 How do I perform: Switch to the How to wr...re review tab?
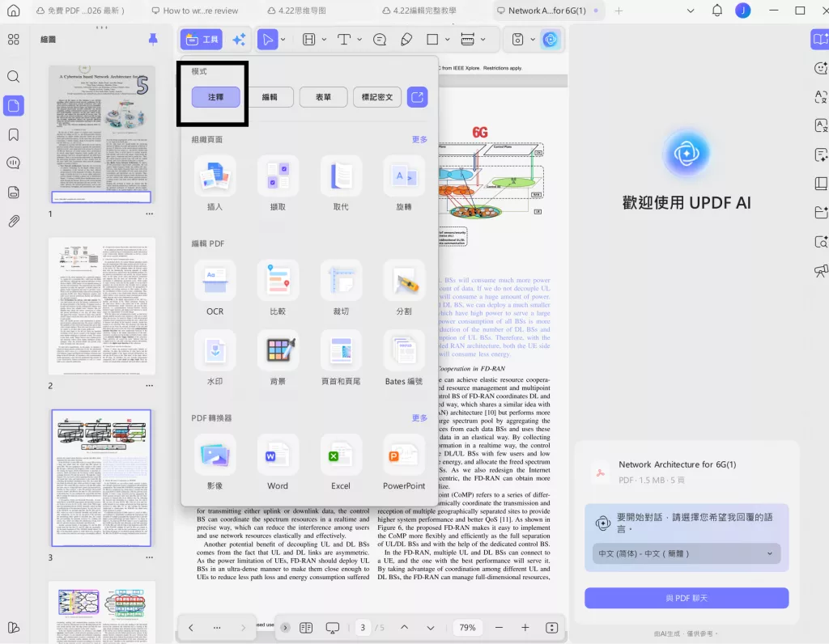[x=195, y=11]
